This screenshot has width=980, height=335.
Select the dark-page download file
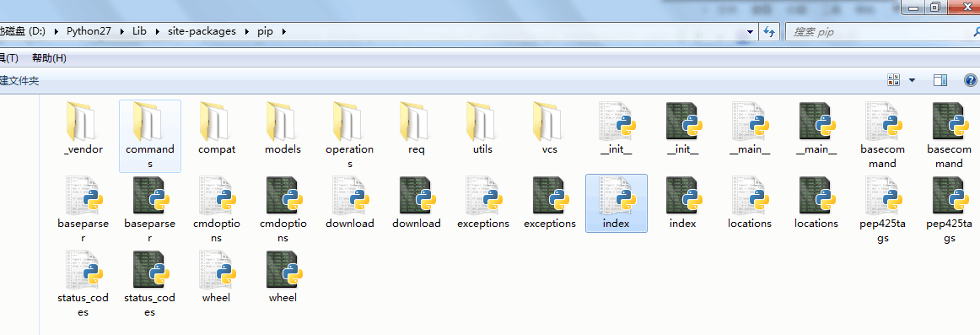tap(417, 203)
